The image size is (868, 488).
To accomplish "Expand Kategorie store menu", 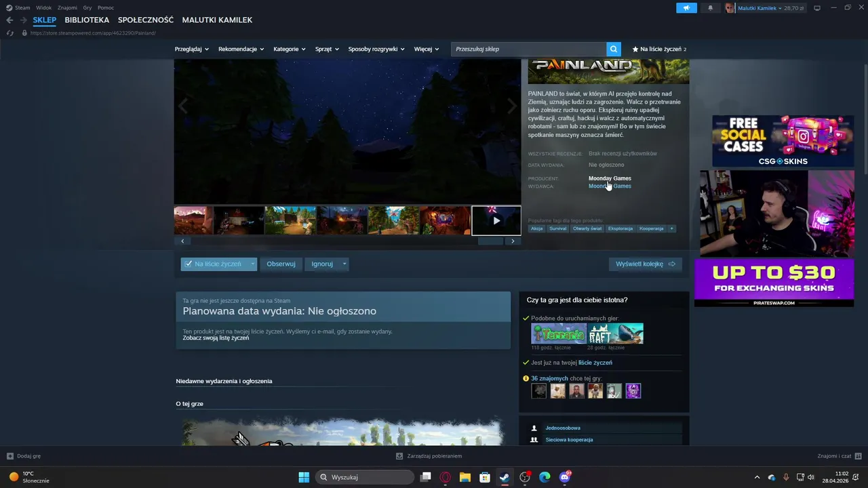I will point(290,49).
